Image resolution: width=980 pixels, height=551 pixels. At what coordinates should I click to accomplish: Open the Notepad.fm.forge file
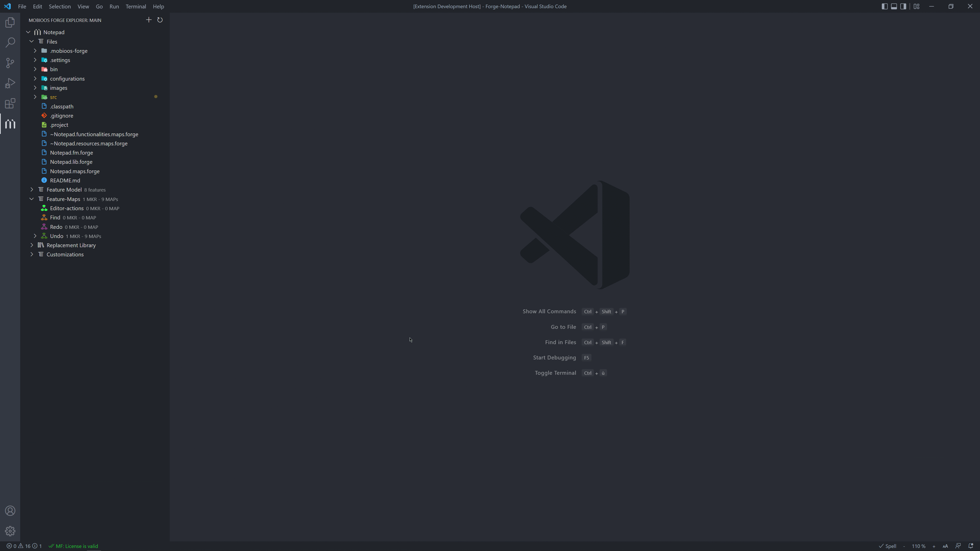(x=71, y=153)
